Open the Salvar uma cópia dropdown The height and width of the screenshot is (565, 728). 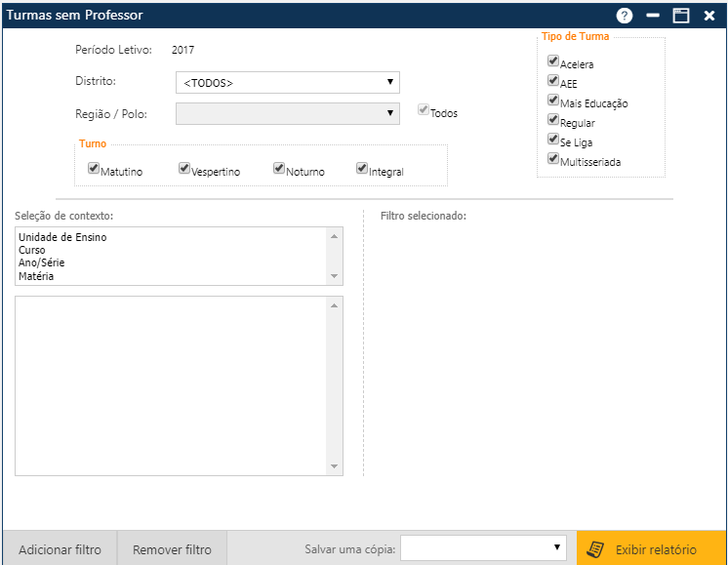pos(484,548)
